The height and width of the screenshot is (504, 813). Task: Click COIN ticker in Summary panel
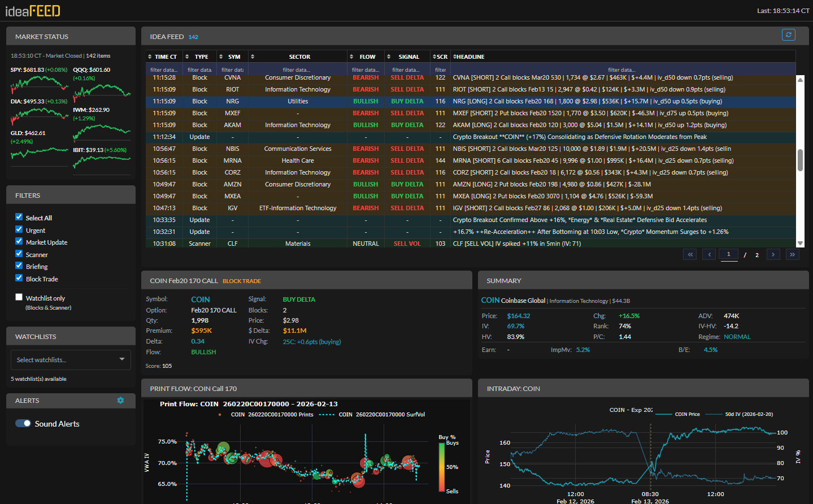[490, 301]
